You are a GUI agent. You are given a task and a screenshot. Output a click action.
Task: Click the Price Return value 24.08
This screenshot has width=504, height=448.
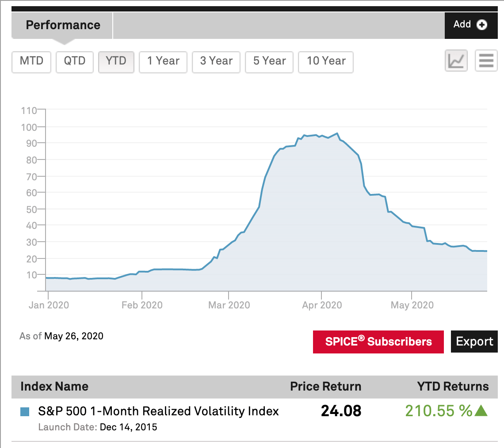(341, 411)
